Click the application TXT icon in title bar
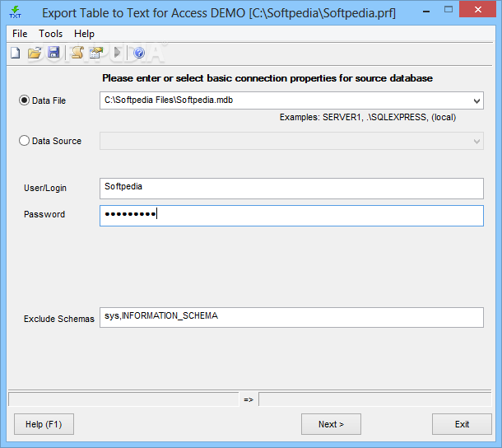 pyautogui.click(x=15, y=12)
